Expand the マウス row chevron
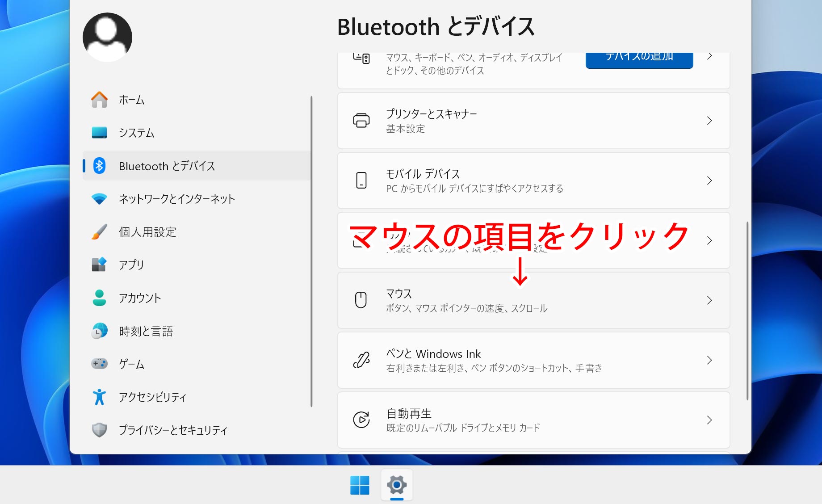 [709, 300]
